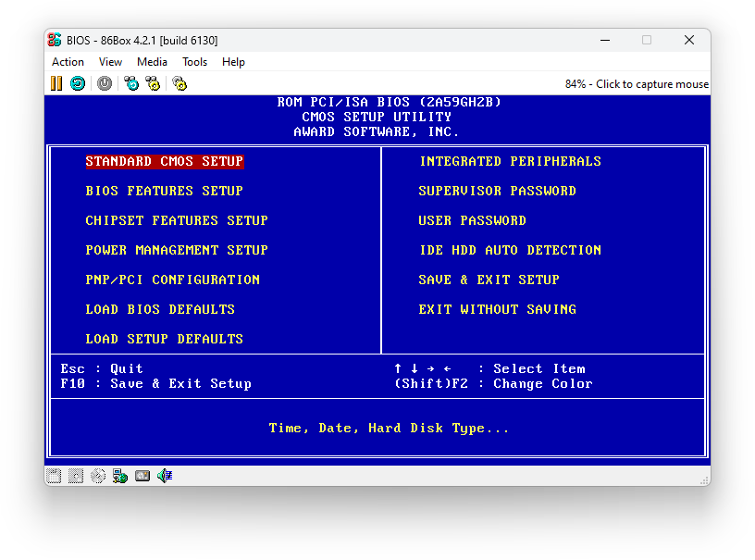Viewport: 755px width, 560px height.
Task: Select LOAD BIOS DEFAULTS entry
Action: [x=160, y=309]
